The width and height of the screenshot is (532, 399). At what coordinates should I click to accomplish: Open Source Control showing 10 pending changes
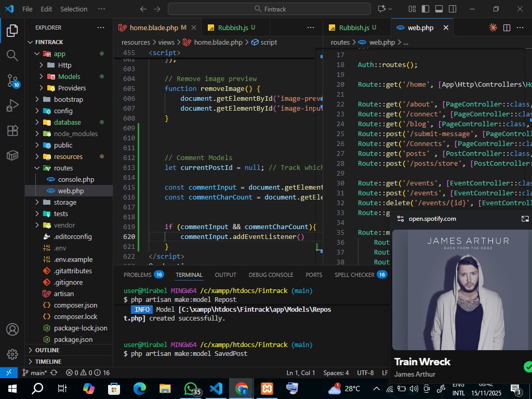point(12,81)
